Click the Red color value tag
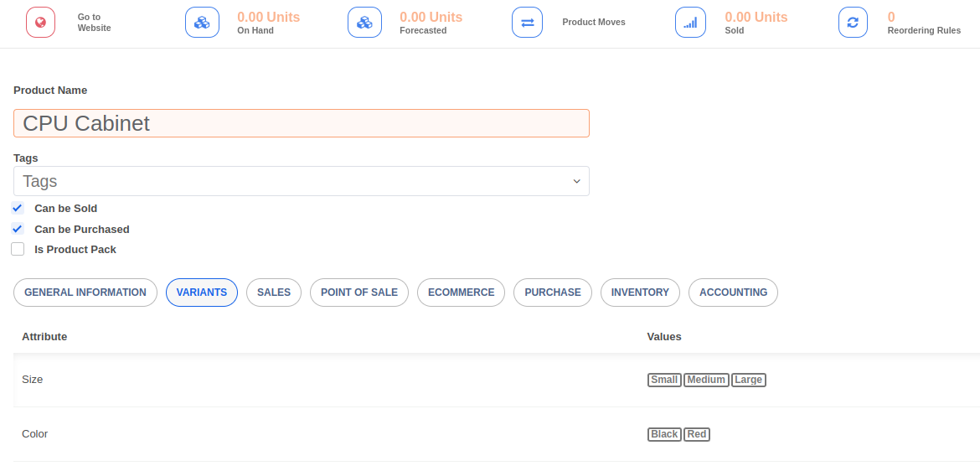The image size is (980, 466). click(697, 434)
